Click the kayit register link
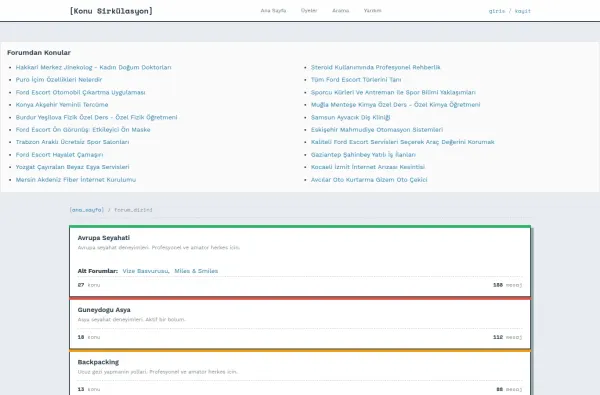600x395 pixels. point(523,11)
